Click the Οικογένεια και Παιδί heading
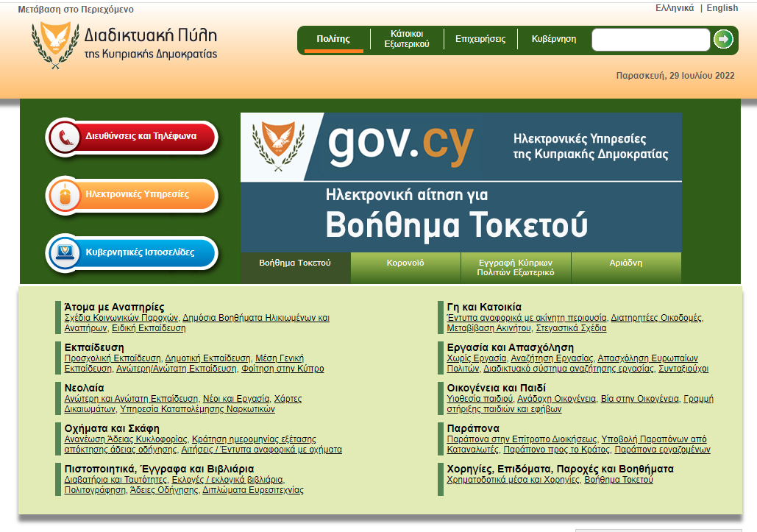The width and height of the screenshot is (757, 532). pyautogui.click(x=497, y=388)
